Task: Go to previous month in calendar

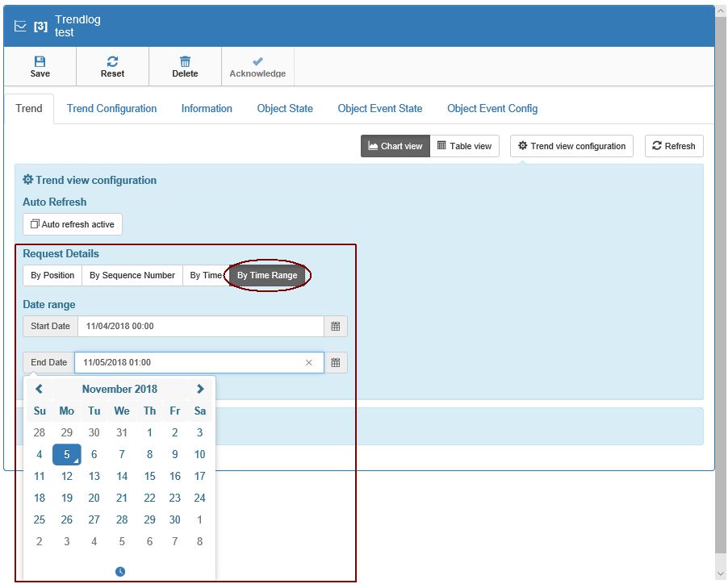Action: (x=39, y=389)
